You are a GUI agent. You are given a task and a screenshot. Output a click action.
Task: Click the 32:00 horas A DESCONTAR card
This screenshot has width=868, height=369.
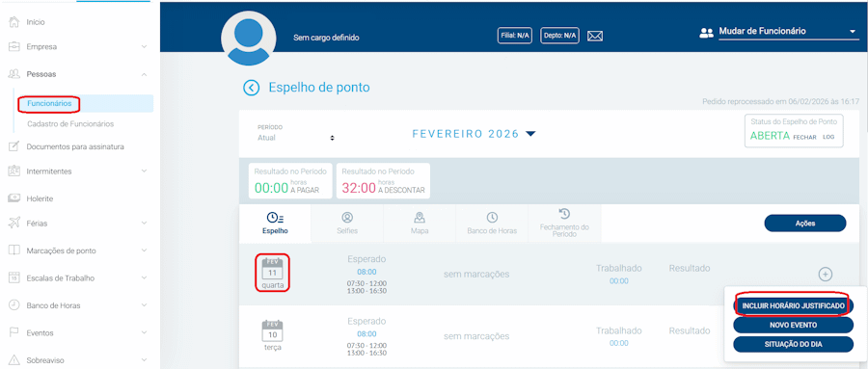tap(383, 180)
